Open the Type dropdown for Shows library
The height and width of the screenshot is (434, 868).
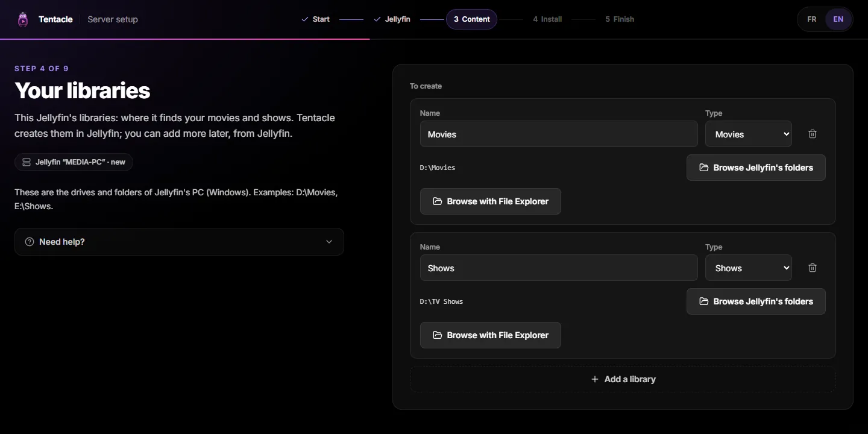click(749, 268)
